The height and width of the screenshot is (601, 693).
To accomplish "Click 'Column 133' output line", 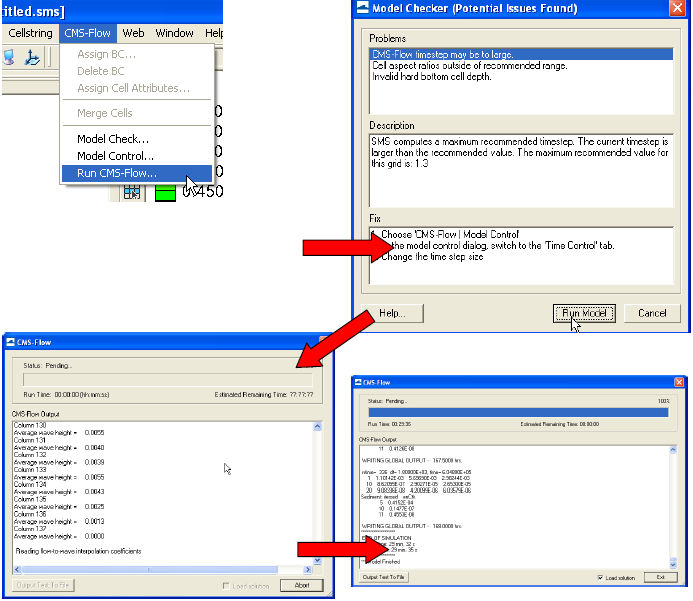I will click(30, 469).
